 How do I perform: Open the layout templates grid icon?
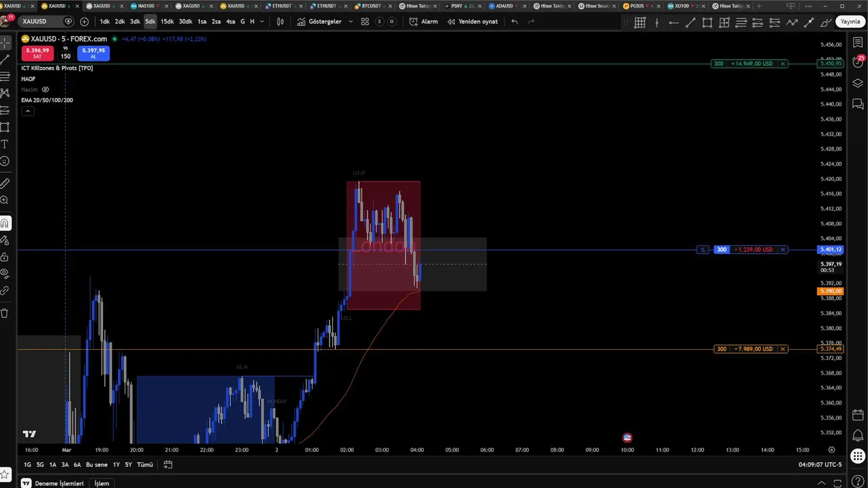coord(365,22)
